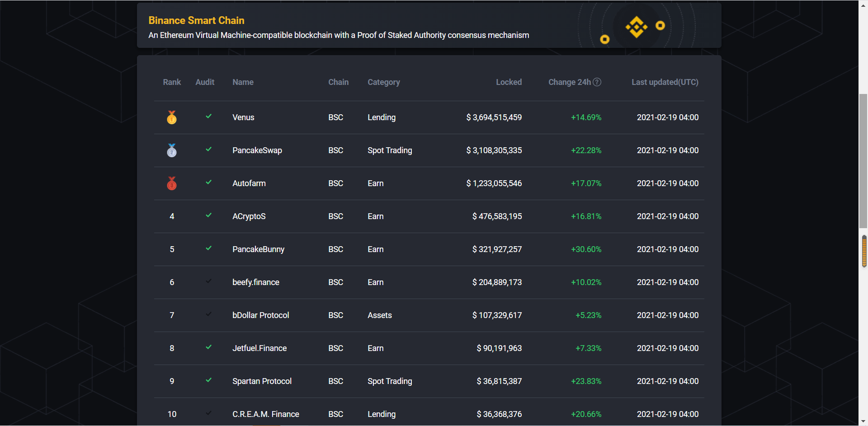Open the Autofarm project row
The width and height of the screenshot is (868, 426).
pyautogui.click(x=249, y=183)
